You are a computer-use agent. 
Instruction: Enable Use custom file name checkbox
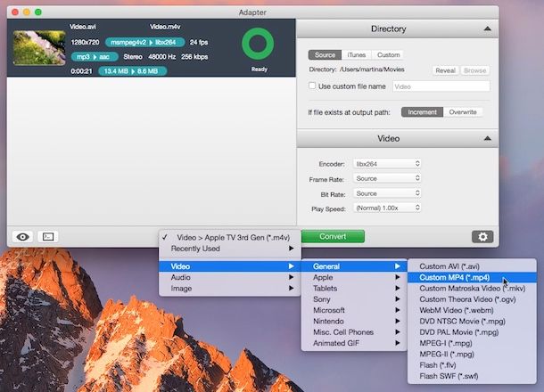[x=312, y=86]
